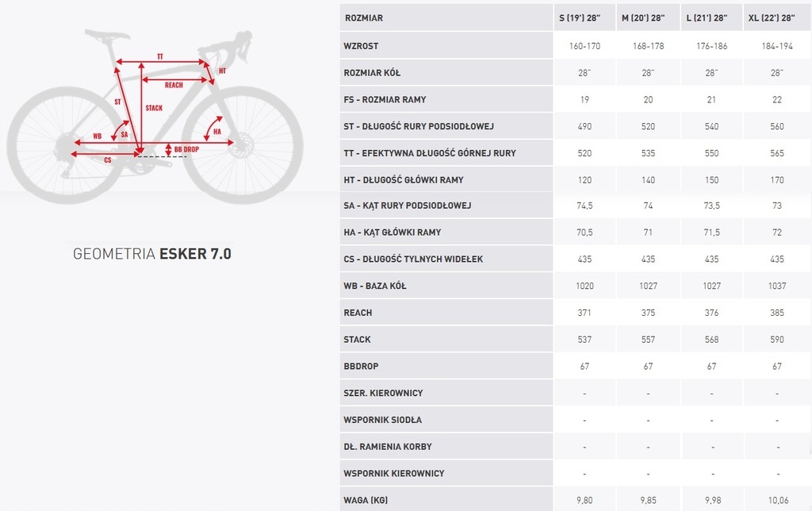Select the S (19') 28" column header
The width and height of the screenshot is (812, 511).
click(584, 17)
